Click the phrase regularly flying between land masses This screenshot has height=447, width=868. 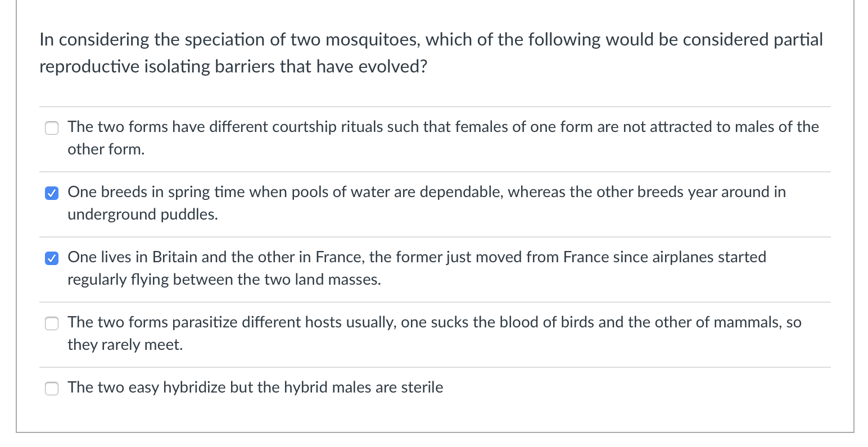point(223,280)
